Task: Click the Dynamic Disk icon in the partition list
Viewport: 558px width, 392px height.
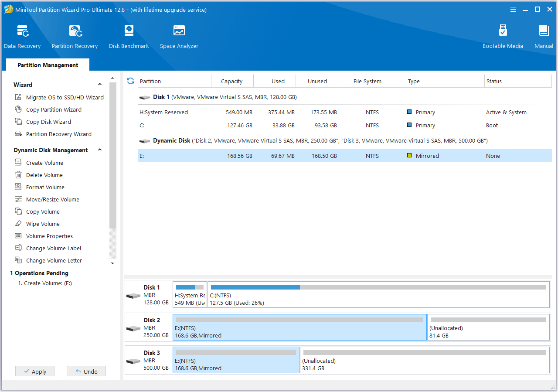Action: 145,141
